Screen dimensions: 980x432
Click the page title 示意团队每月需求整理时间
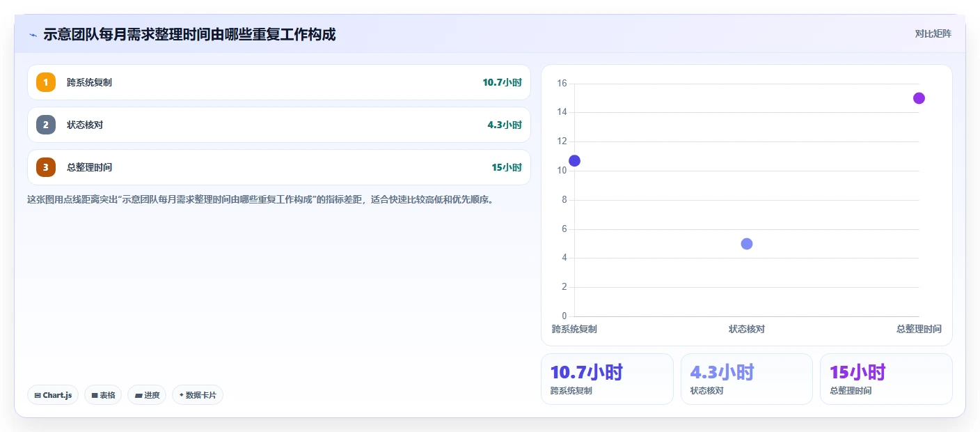pos(189,34)
